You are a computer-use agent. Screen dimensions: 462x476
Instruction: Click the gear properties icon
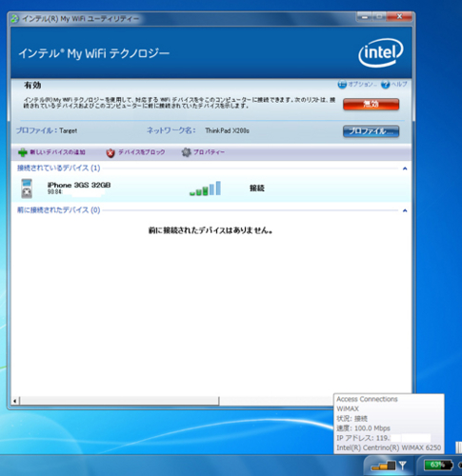[186, 152]
